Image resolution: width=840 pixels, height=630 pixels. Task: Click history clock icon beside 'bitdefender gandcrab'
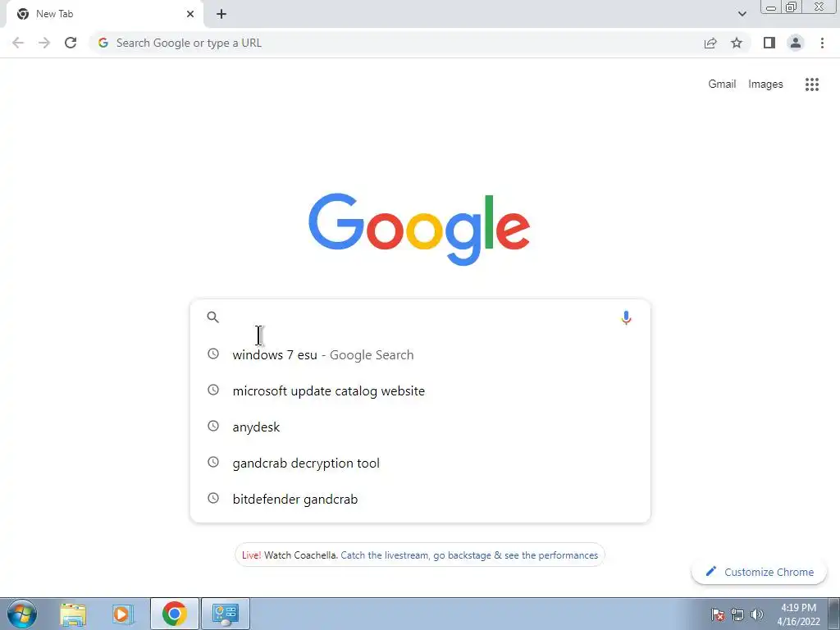213,498
